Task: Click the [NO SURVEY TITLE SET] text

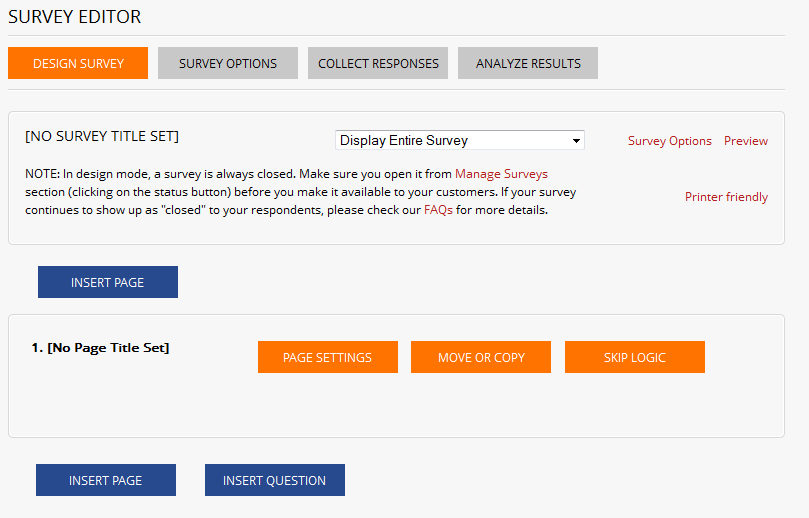Action: pos(102,136)
